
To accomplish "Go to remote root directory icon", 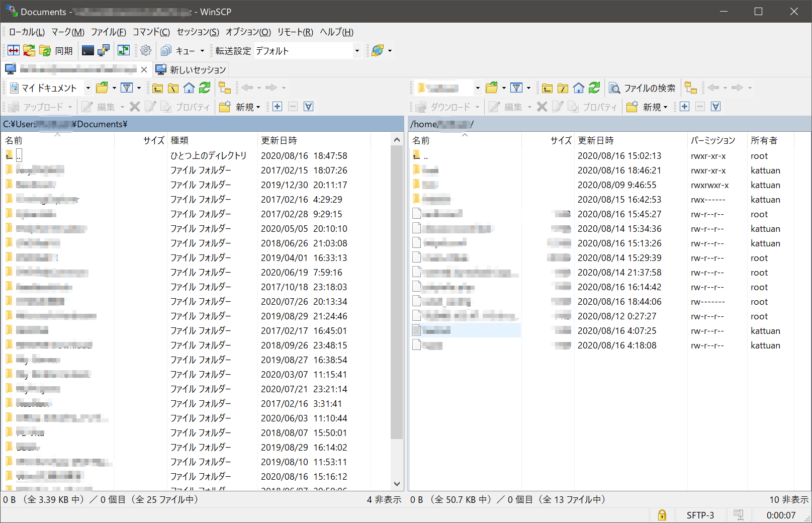I will coord(563,88).
